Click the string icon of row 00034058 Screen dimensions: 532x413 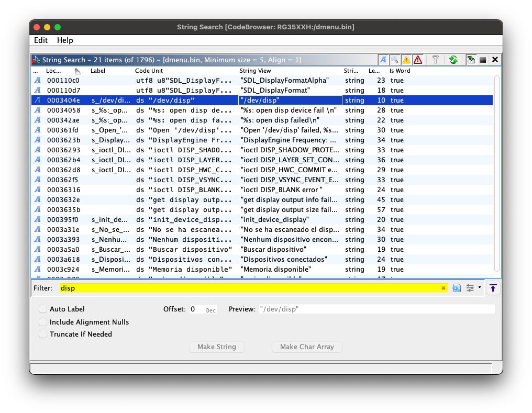click(x=37, y=110)
